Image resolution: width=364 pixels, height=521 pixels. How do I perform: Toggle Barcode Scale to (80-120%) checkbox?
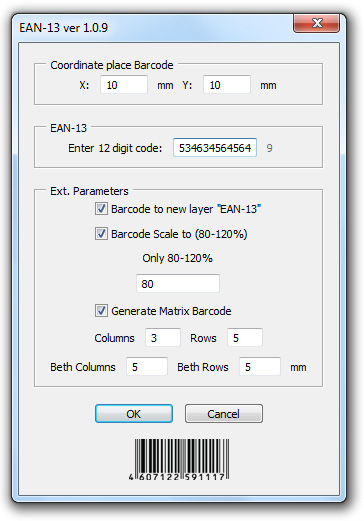tap(101, 234)
